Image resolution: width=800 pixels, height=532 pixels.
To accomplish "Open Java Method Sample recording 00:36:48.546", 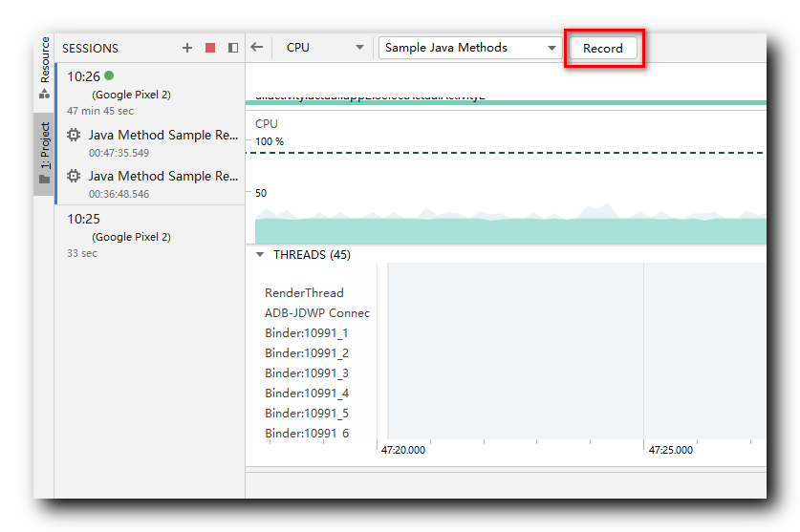I will 150,184.
